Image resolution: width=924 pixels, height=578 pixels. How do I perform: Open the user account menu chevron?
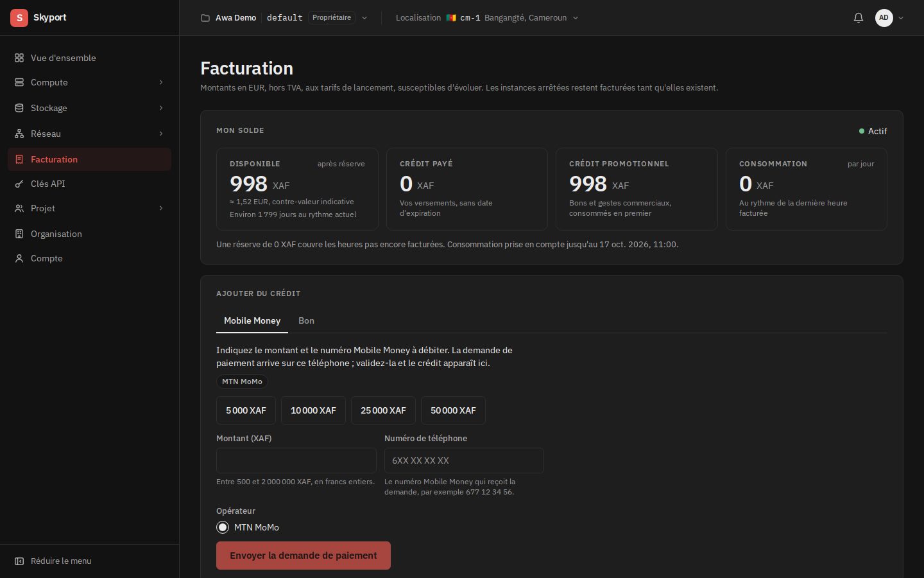pos(901,18)
